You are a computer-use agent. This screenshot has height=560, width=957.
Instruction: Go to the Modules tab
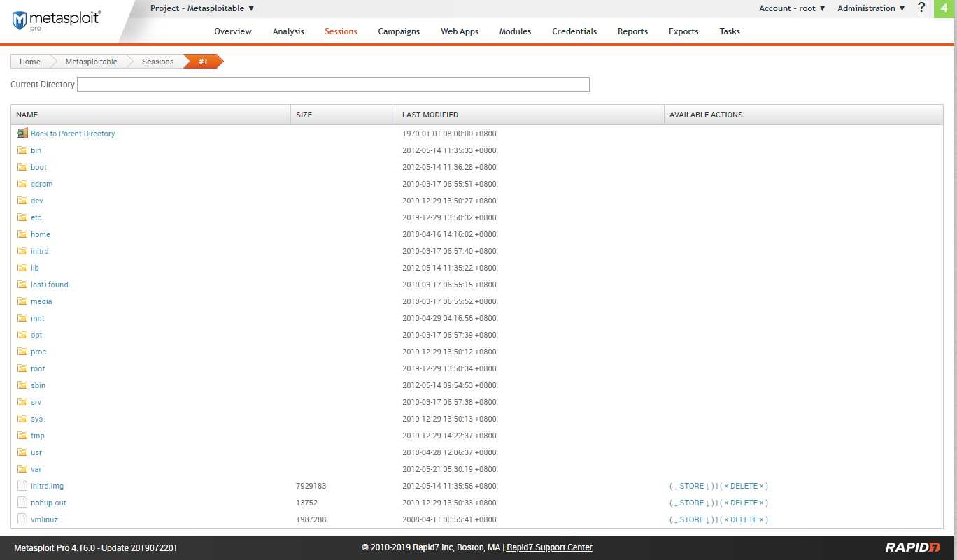point(515,31)
